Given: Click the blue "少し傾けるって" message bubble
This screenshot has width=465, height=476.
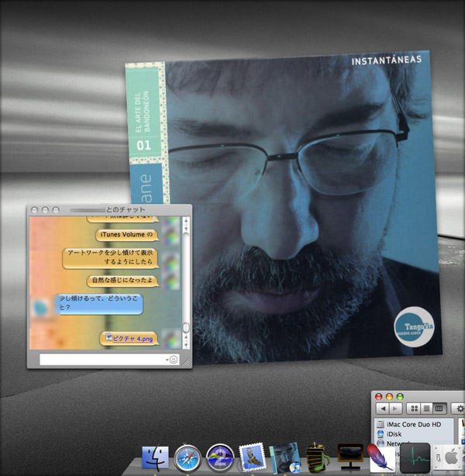Looking at the screenshot, I should point(98,304).
